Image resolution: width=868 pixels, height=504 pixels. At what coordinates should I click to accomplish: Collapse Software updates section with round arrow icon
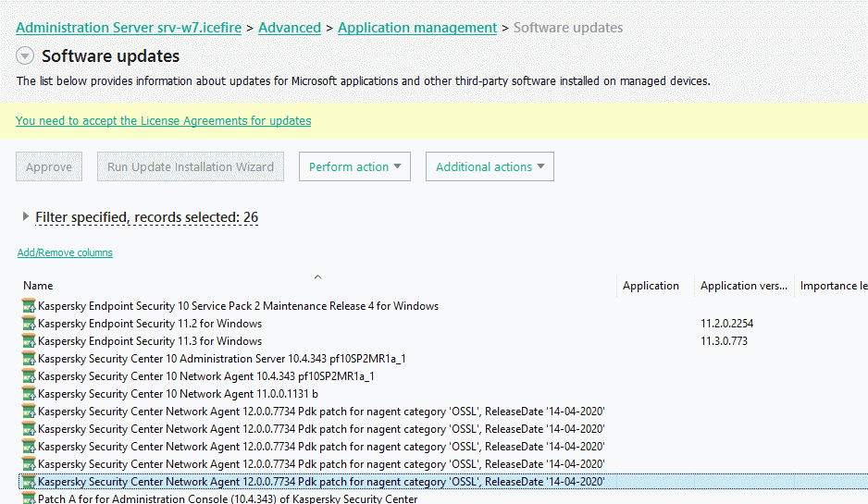coord(25,56)
